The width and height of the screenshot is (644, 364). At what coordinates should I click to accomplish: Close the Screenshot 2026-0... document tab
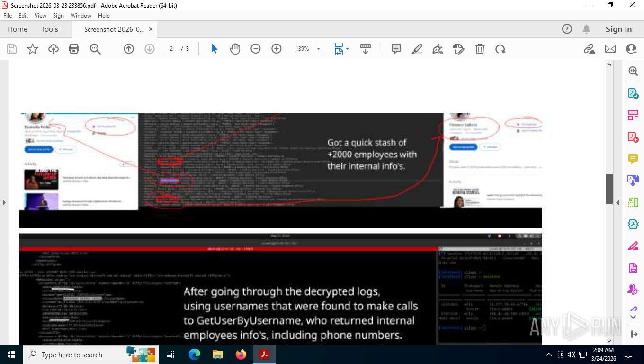coord(151,29)
